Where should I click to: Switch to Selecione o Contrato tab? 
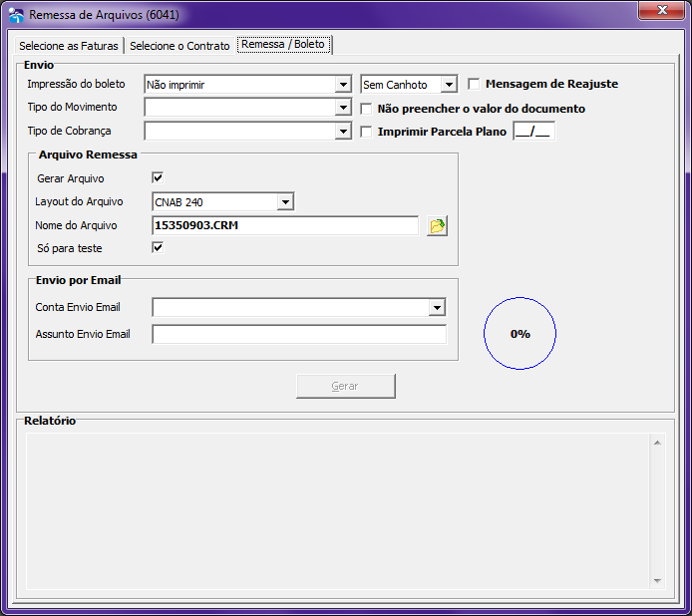click(x=179, y=46)
